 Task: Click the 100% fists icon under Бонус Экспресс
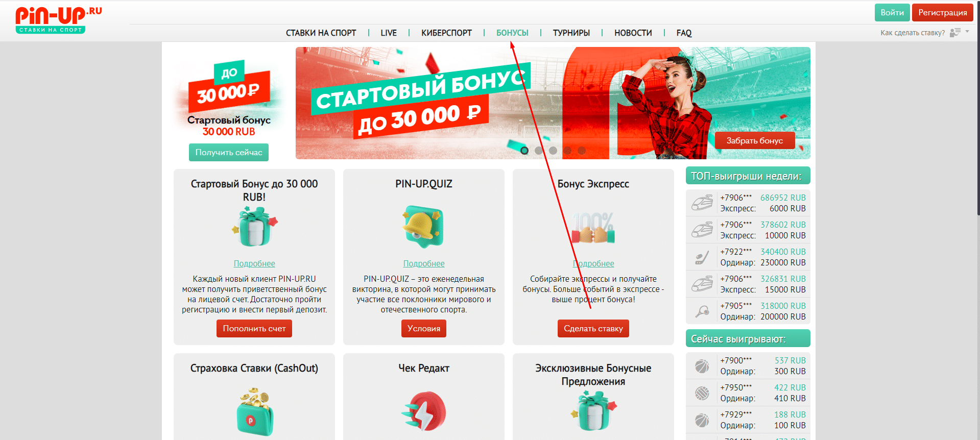[x=593, y=228]
